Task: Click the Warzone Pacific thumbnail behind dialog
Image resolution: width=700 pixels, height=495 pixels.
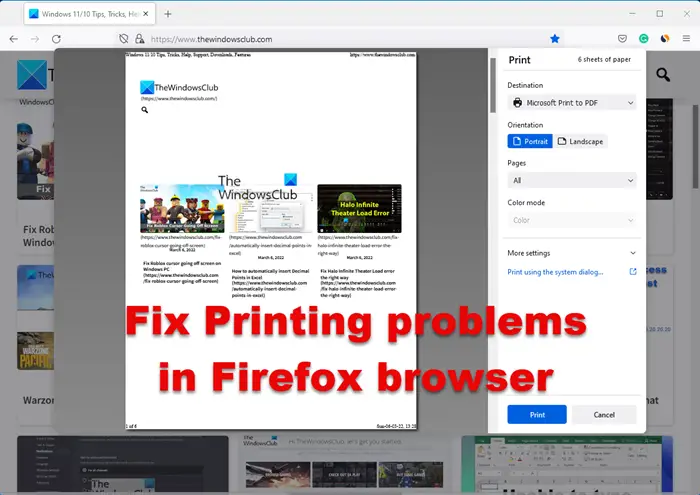Action: [x=36, y=351]
